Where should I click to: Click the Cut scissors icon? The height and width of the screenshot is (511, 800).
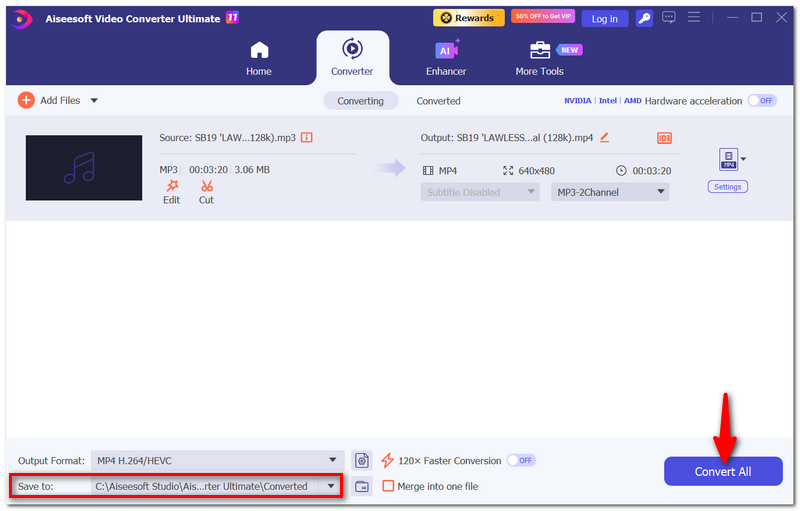click(207, 186)
